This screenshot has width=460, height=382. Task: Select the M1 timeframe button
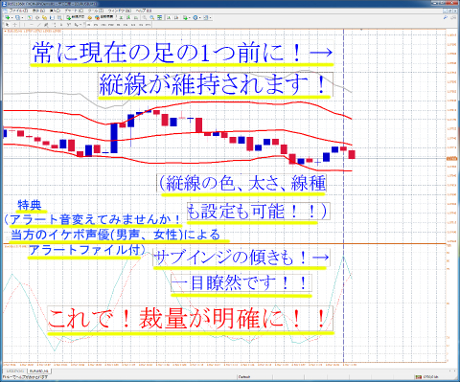point(89,25)
